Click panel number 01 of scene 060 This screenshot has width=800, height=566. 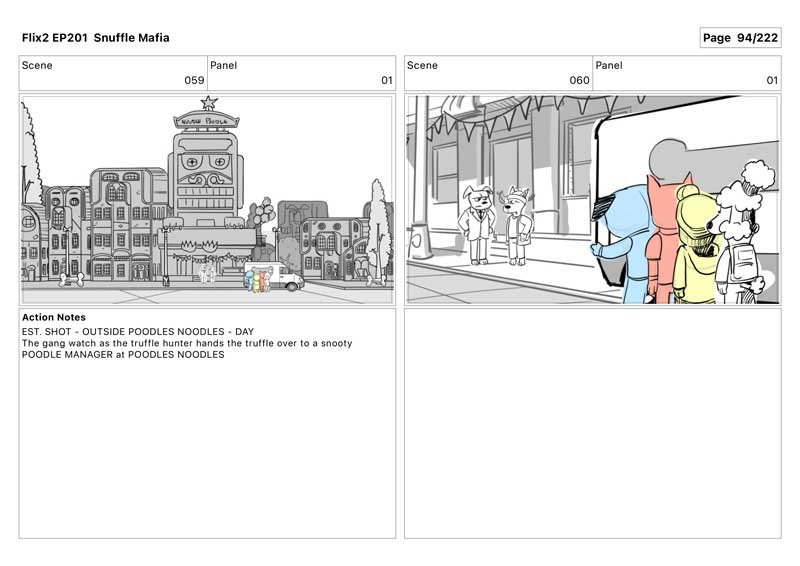[772, 80]
